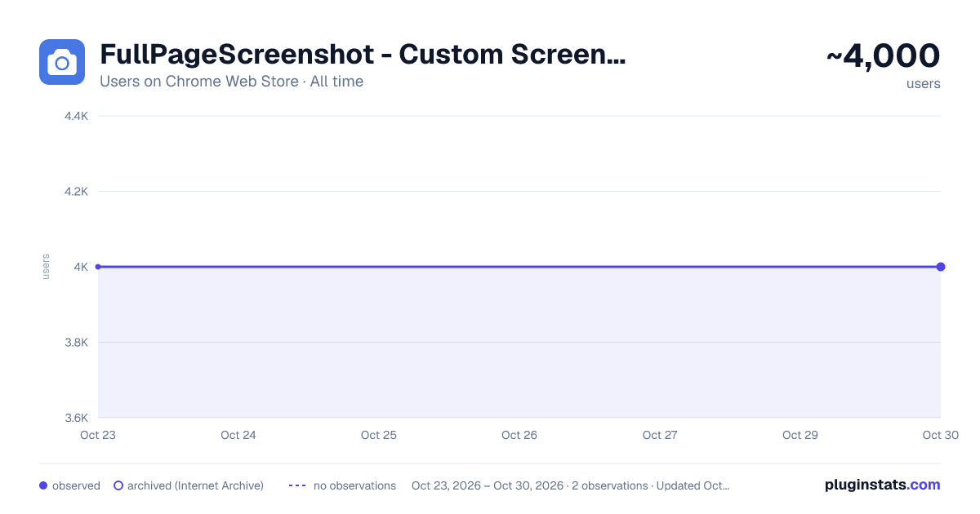The image size is (980, 514).
Task: Click the ~4,000 user count
Action: [883, 56]
